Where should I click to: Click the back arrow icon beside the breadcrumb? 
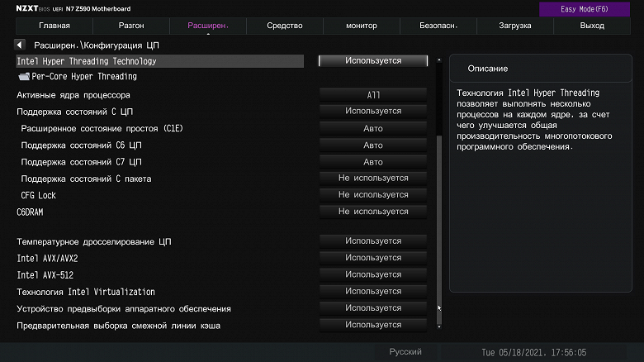20,44
